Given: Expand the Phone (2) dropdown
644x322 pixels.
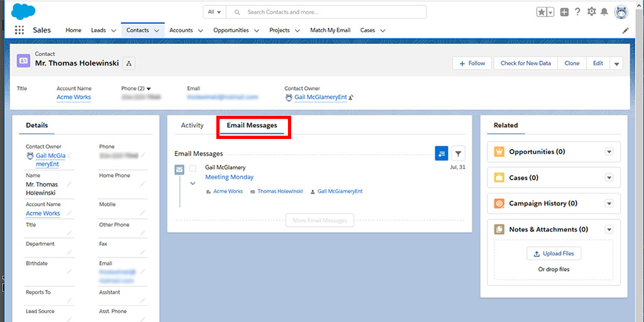Looking at the screenshot, I should [148, 88].
